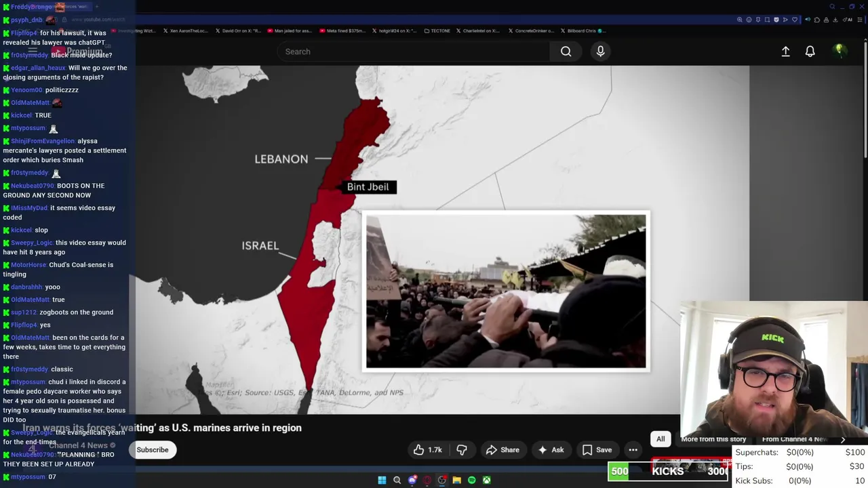This screenshot has width=868, height=488.
Task: Click the 'Bint Jbeil' map label
Action: point(368,187)
